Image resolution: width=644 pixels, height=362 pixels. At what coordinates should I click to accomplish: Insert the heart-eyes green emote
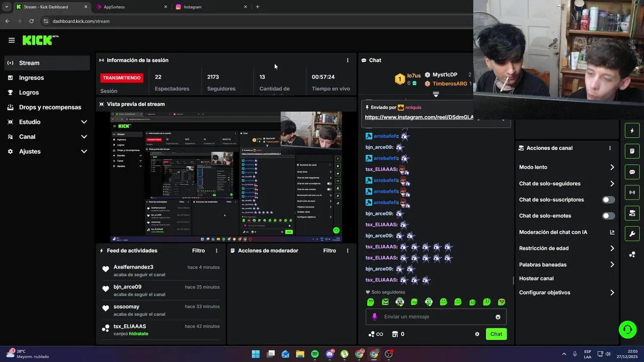(x=502, y=302)
